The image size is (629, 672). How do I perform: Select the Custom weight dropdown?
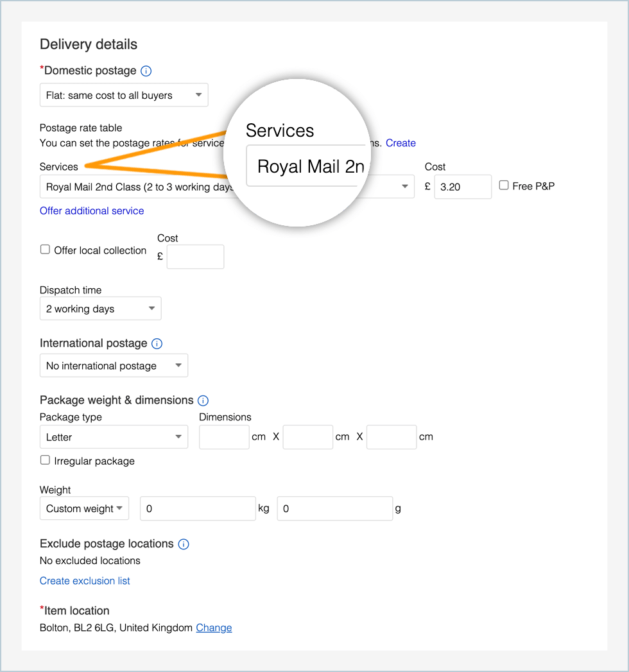pyautogui.click(x=84, y=508)
